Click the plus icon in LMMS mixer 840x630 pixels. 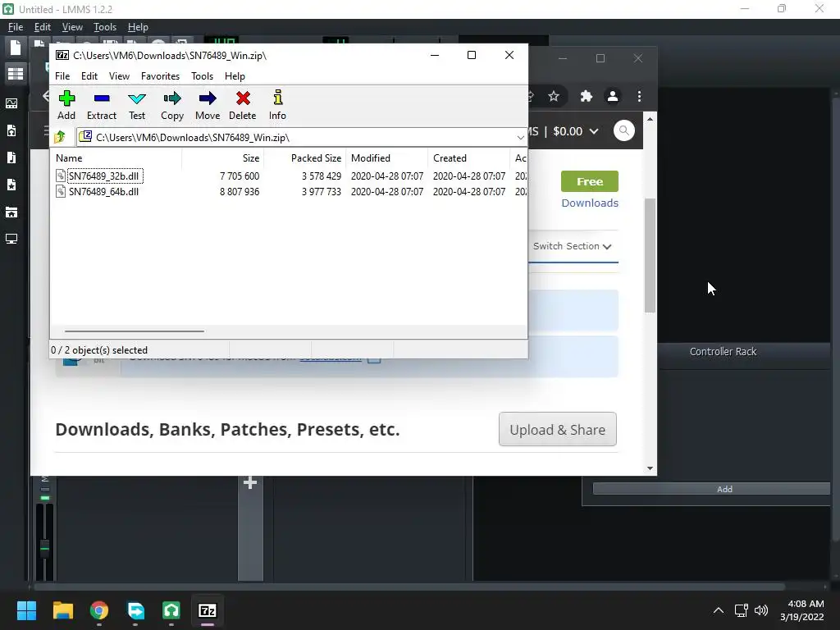(250, 482)
